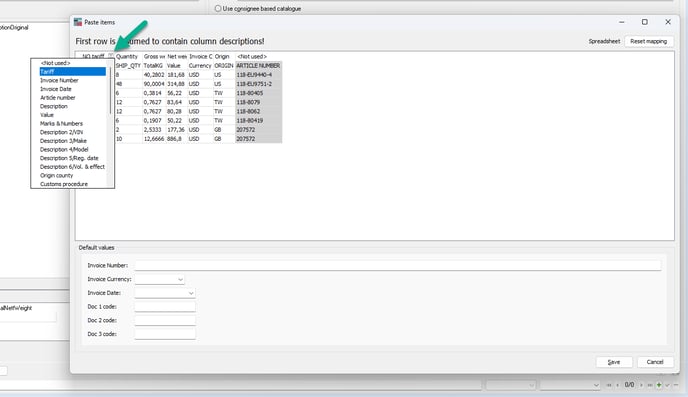Click the ARTICLE NUMBER cell
This screenshot has width=688, height=397.
pos(258,65)
